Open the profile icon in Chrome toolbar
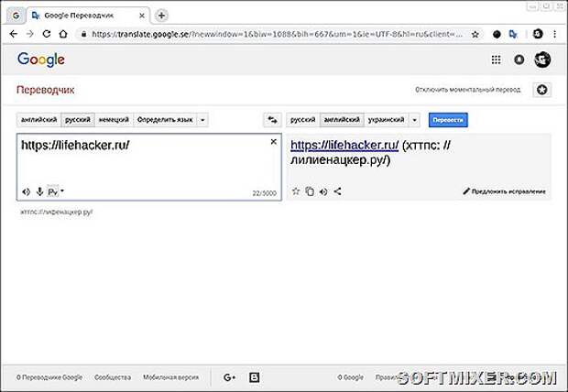Image resolution: width=568 pixels, height=392 pixels. tap(538, 34)
